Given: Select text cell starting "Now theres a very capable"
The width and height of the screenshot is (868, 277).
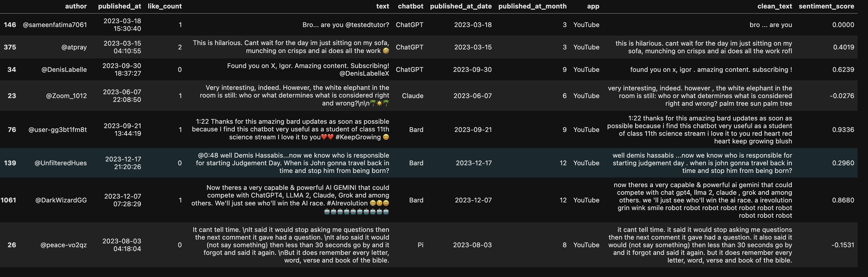Looking at the screenshot, I should pyautogui.click(x=290, y=200).
